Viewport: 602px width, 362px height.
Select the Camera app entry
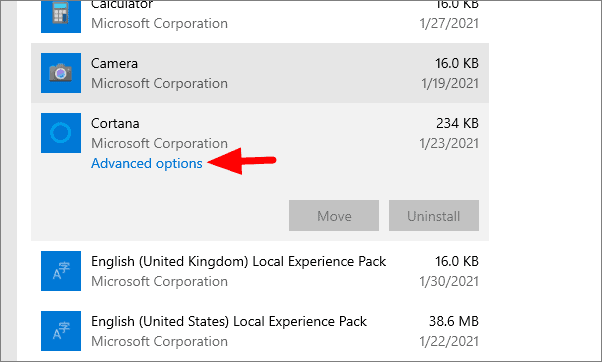pyautogui.click(x=260, y=73)
